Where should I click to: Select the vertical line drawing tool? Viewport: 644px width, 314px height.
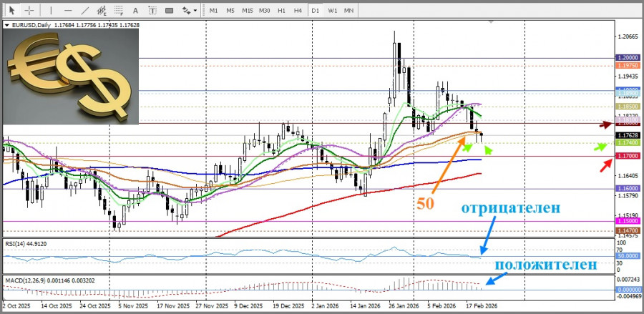(x=49, y=11)
